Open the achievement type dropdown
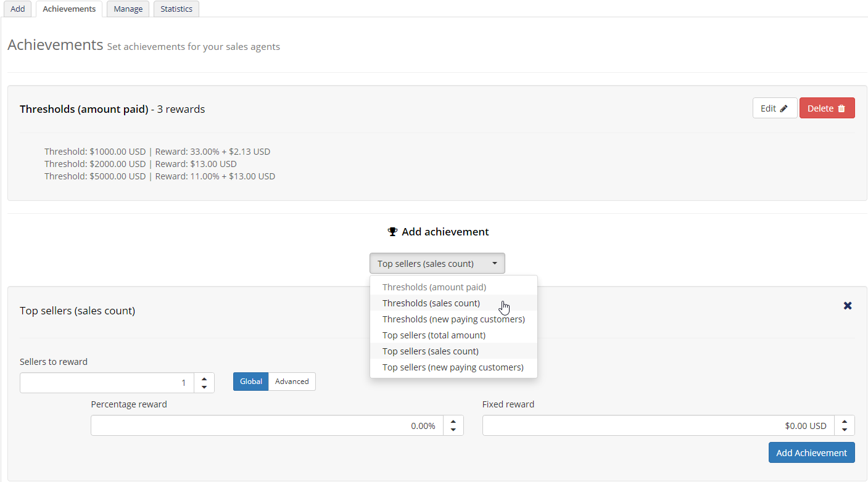The width and height of the screenshot is (868, 482). click(437, 263)
